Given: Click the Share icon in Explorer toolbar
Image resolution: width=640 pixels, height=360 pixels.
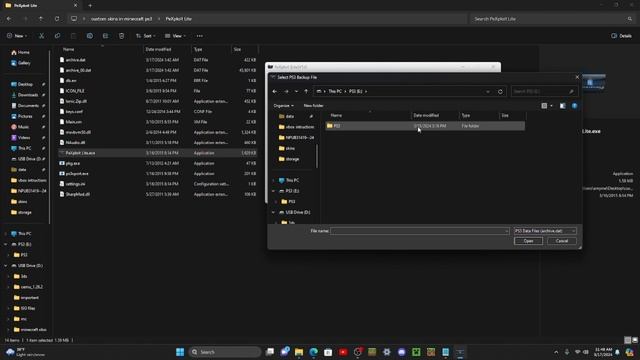Looking at the screenshot, I should click(105, 36).
